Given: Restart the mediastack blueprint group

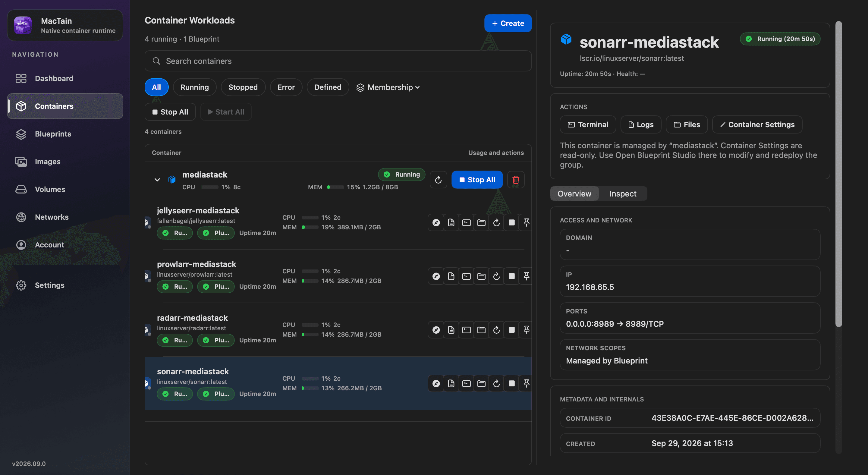Looking at the screenshot, I should 439,180.
